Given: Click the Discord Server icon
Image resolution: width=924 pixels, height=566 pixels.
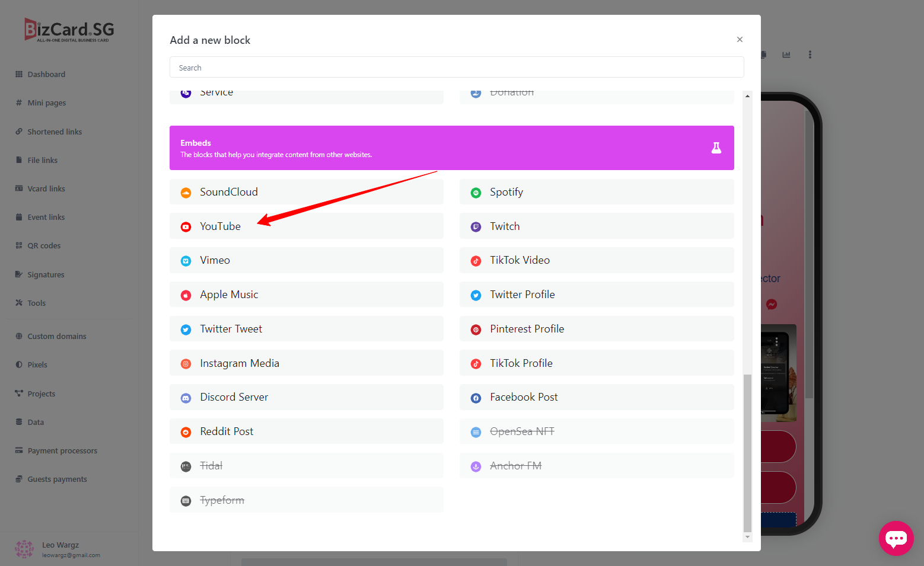Looking at the screenshot, I should pyautogui.click(x=186, y=398).
